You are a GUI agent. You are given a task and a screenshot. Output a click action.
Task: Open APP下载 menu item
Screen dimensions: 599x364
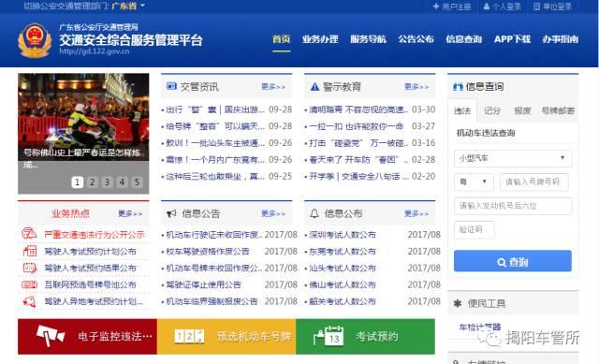point(512,39)
